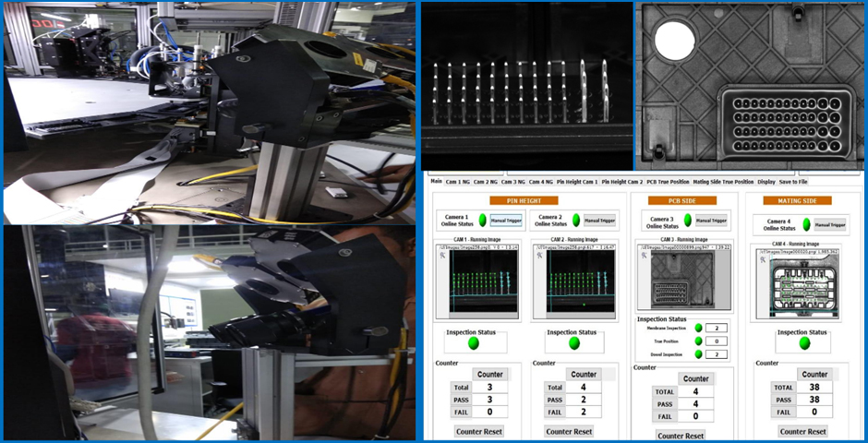868x443 pixels.
Task: Click Camera 1 Total count value 3
Action: [x=490, y=387]
